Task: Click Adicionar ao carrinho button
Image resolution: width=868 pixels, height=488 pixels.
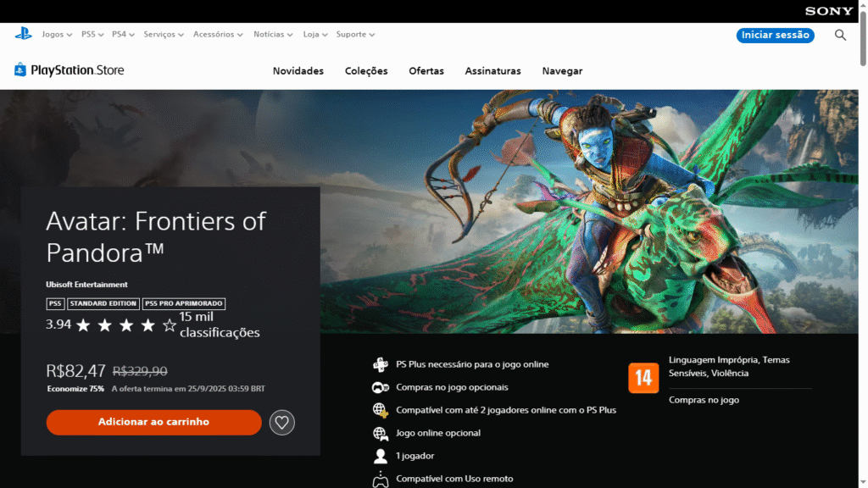Action: coord(154,422)
